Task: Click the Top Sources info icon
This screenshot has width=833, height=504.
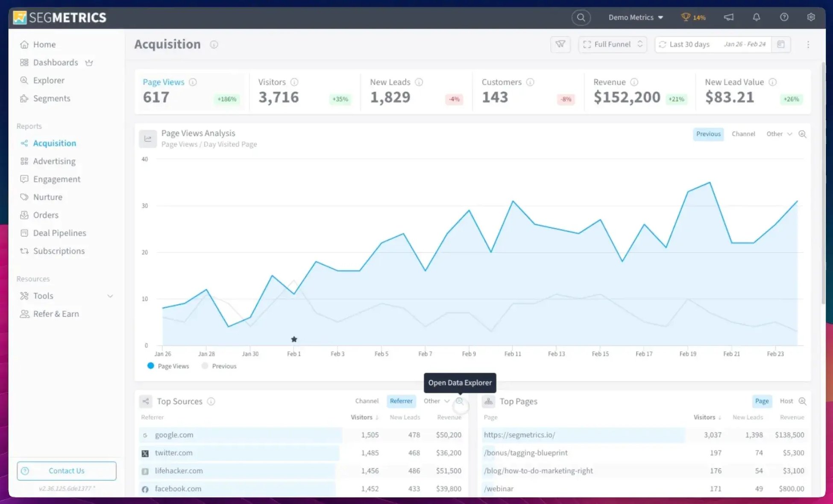Action: [211, 402]
